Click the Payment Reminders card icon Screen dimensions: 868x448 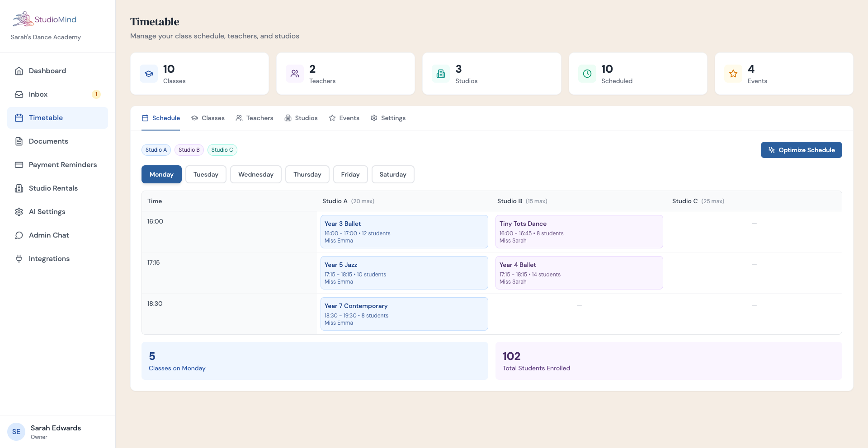tap(19, 165)
